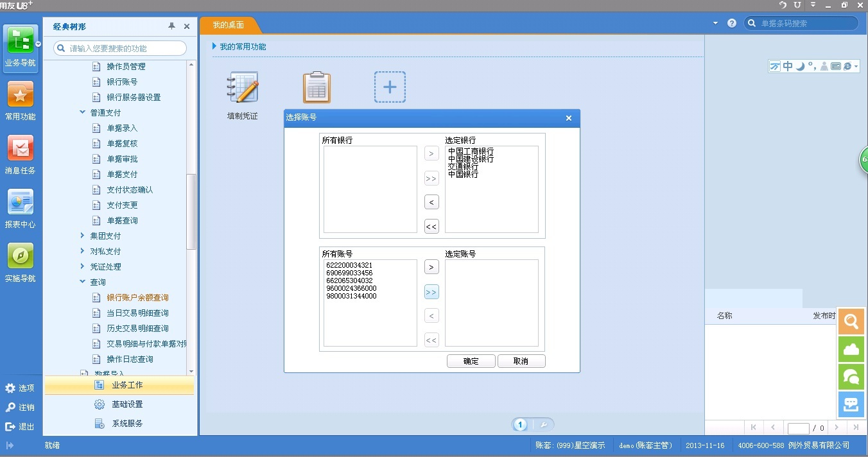The width and height of the screenshot is (868, 457).
Task: Toggle the sidebar collapse arrow in status bar
Action: (x=10, y=445)
